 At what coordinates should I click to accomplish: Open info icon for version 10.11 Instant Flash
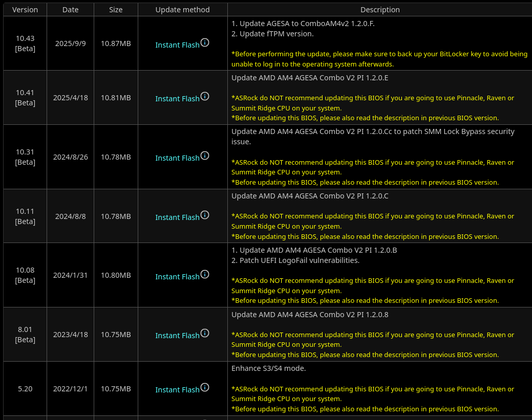[205, 215]
